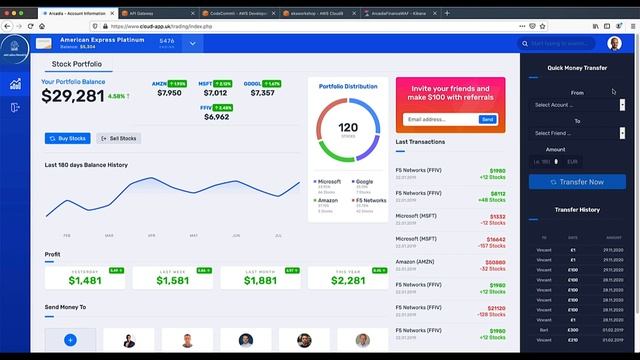
Task: Switch to the eksworkshop AWS Cloud9 tab
Action: coord(319,13)
